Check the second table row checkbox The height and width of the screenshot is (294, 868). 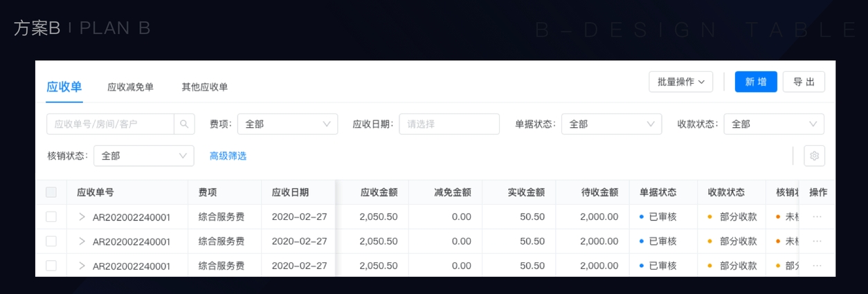(x=51, y=241)
